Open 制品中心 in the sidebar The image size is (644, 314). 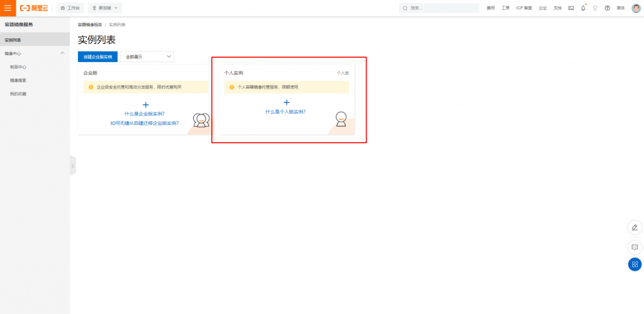pos(18,67)
